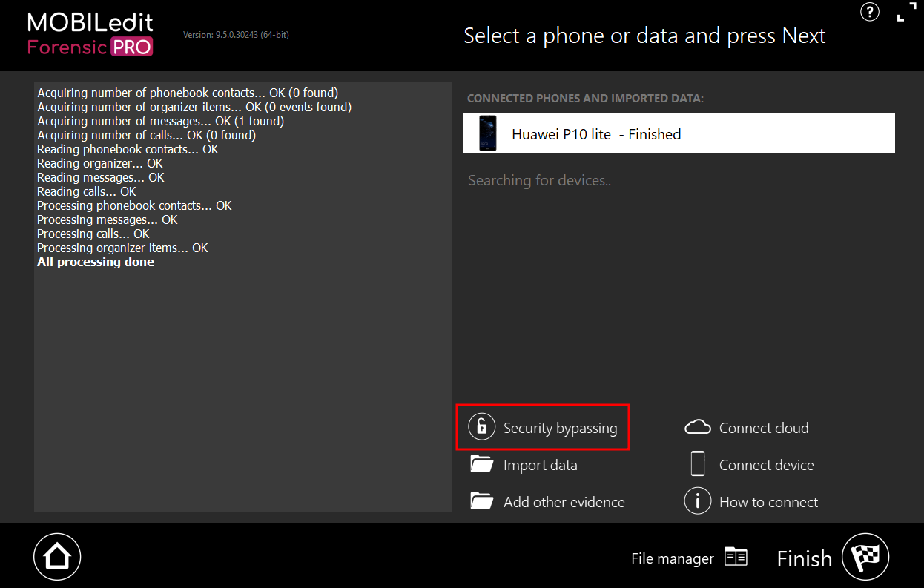
Task: Click 'Acquiring number of phonebook contacts' line
Action: click(188, 93)
